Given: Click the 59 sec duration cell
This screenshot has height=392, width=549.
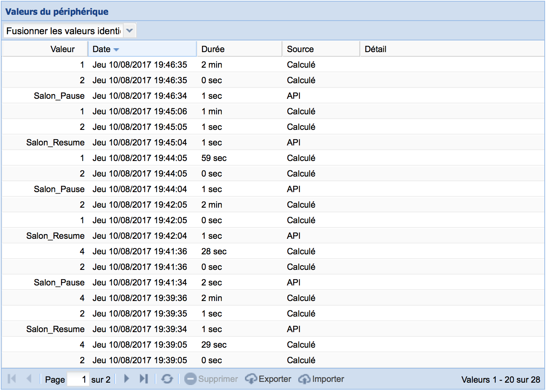Looking at the screenshot, I should 214,158.
